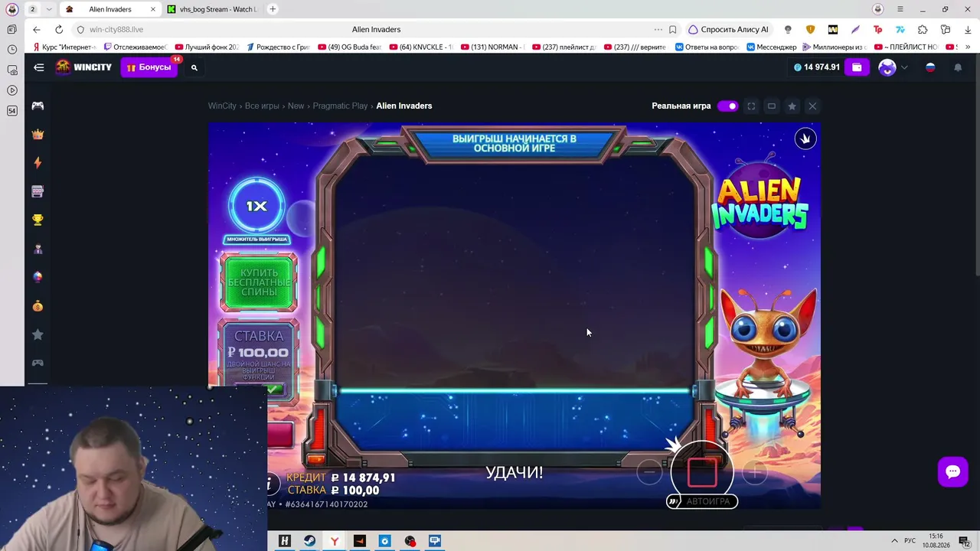980x551 pixels.
Task: Reload the page in the browser toolbar
Action: coord(59,29)
